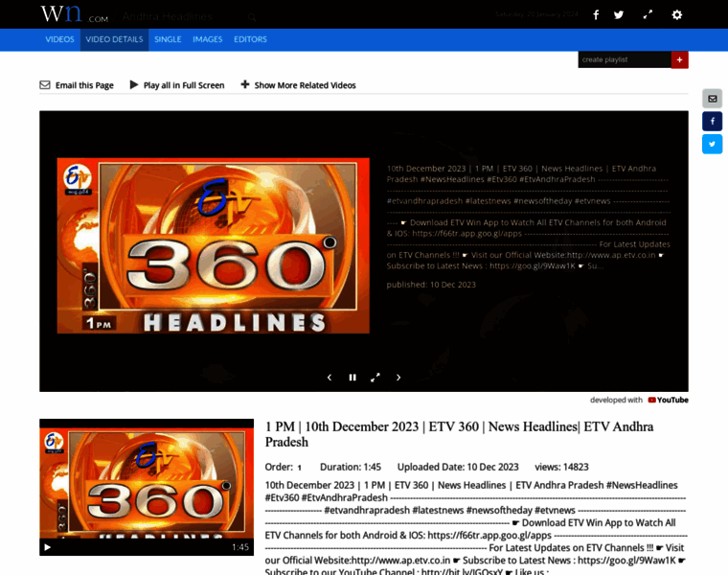
Task: Share on Facebook using the side button
Action: click(x=713, y=121)
